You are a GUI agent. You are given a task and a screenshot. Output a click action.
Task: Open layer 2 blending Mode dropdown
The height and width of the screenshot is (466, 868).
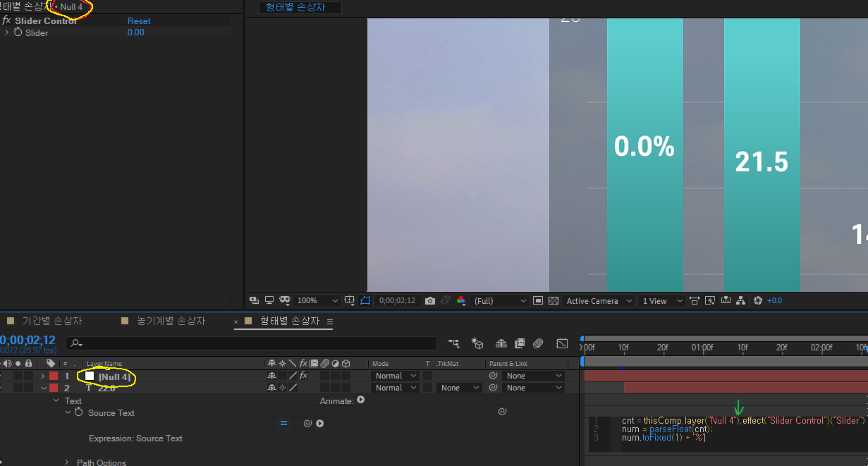pyautogui.click(x=395, y=388)
